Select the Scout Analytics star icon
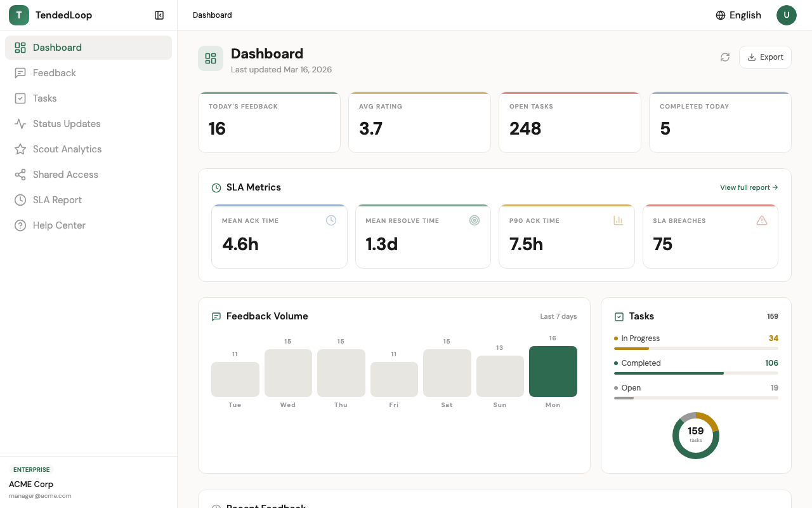Screen dimensions: 812x508 (20, 149)
